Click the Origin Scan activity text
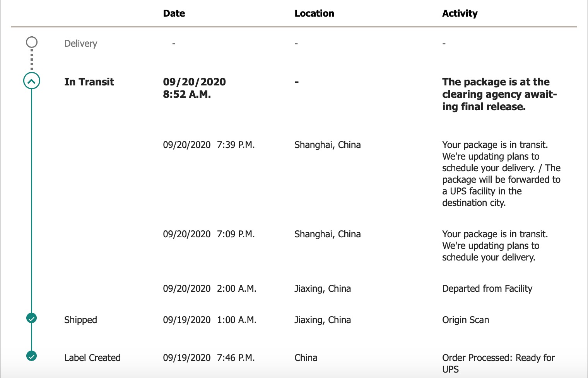Image resolution: width=588 pixels, height=378 pixels. pos(465,320)
